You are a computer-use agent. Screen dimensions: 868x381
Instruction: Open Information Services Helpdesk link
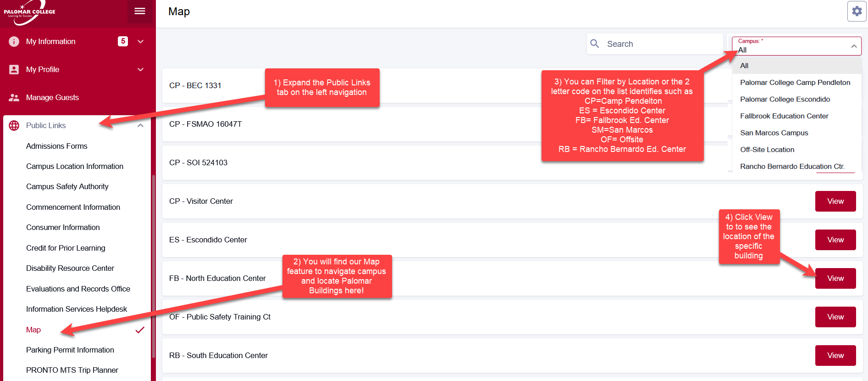click(x=77, y=309)
